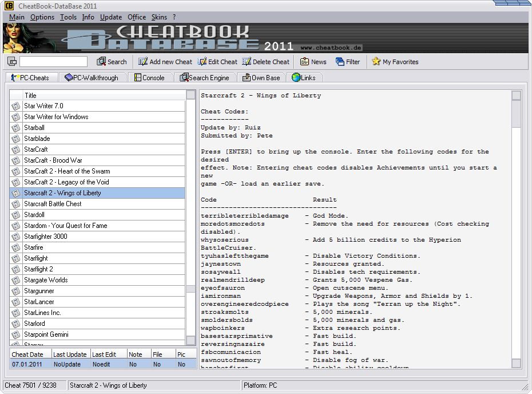Click the www.cheatbook.de banner link
The width and height of the screenshot is (532, 394).
pos(331,48)
